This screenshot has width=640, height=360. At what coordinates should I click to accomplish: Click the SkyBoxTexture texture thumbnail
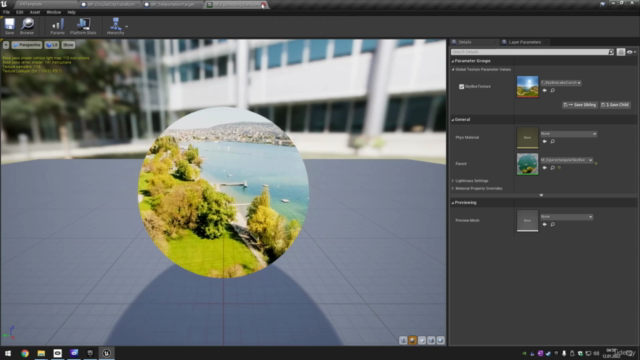pyautogui.click(x=527, y=87)
